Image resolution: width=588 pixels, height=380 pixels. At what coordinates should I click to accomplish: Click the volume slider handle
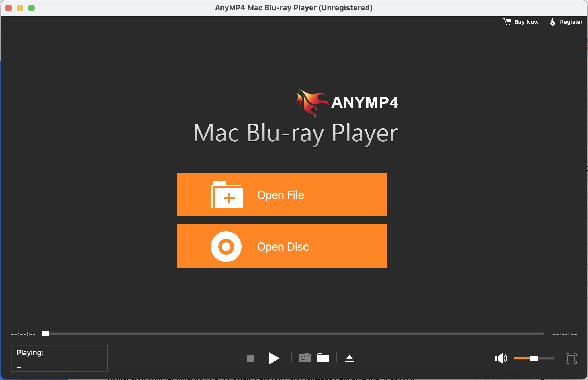click(534, 358)
